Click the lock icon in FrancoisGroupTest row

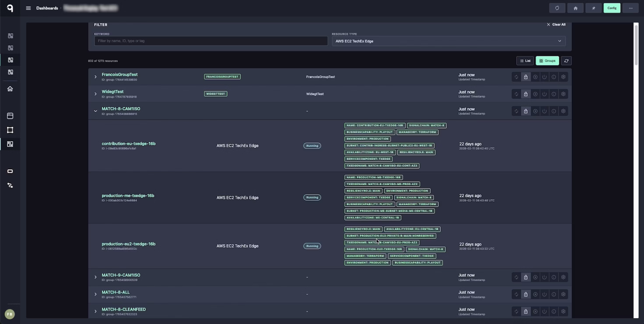click(x=526, y=77)
